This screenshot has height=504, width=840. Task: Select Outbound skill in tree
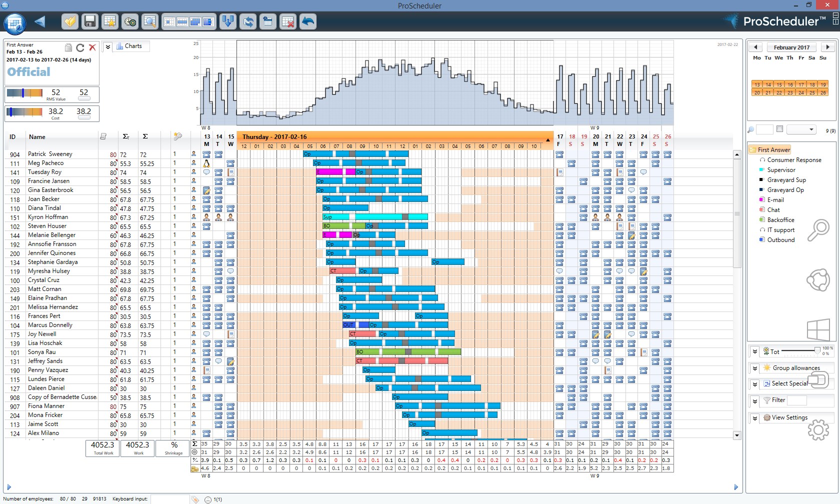[x=780, y=240]
